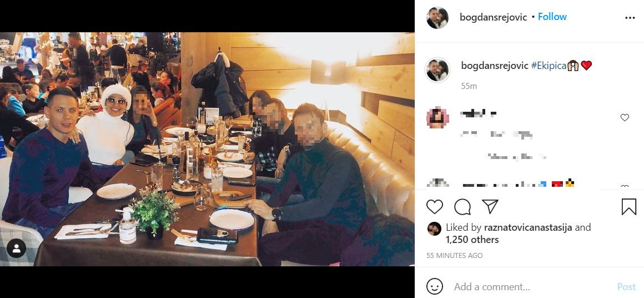644x298 pixels.
Task: Open the comment bubble icon
Action: coord(462,207)
